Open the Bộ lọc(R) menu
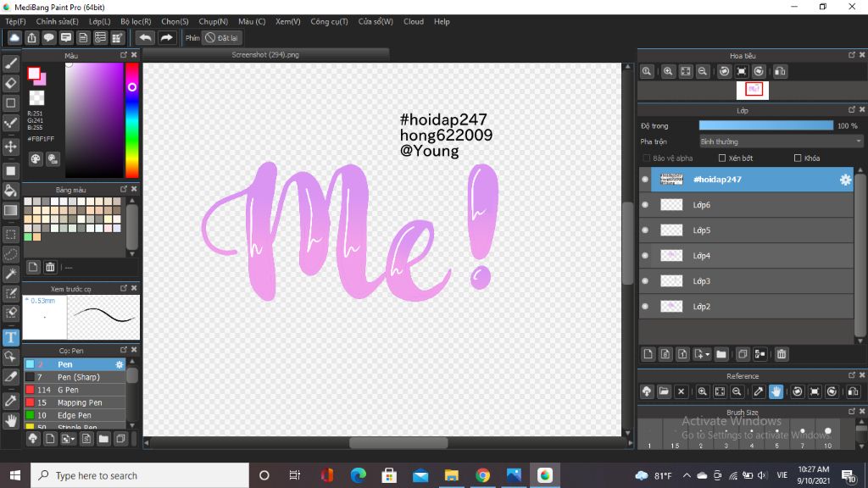 pyautogui.click(x=136, y=21)
